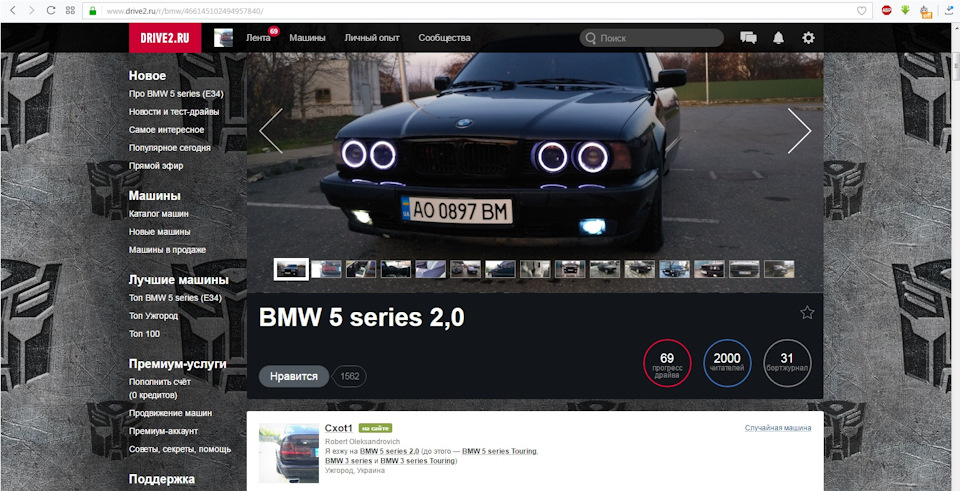Select the last gallery thumbnail
Screen dimensions: 960x491
pos(779,269)
